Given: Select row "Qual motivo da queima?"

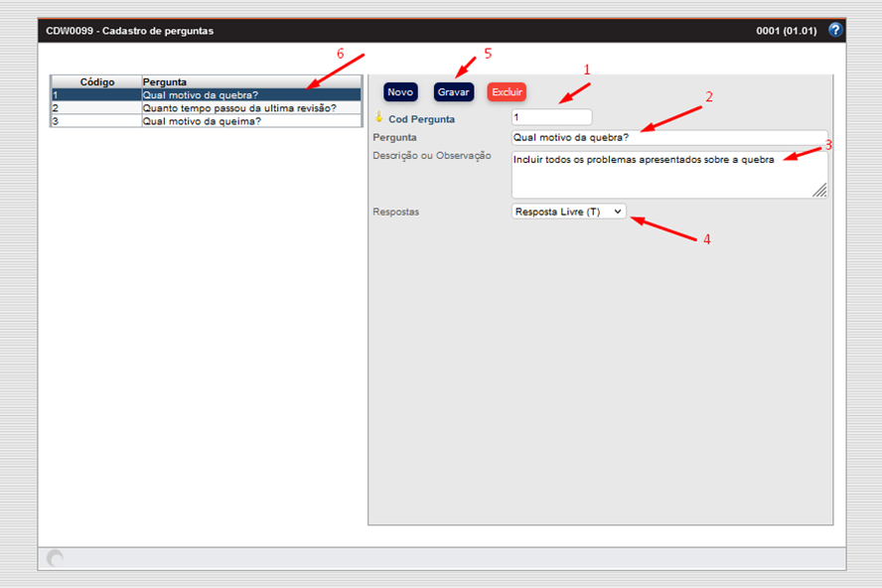Looking at the screenshot, I should [248, 121].
